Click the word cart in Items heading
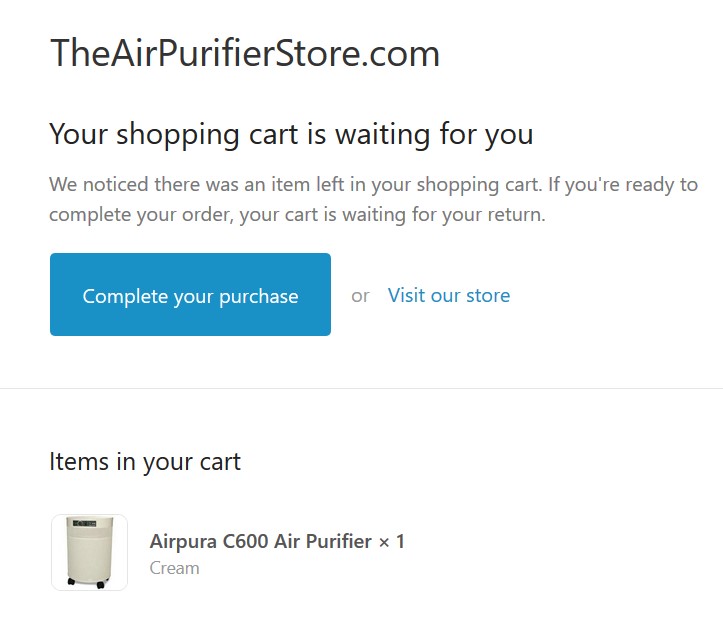The image size is (723, 621). (220, 462)
